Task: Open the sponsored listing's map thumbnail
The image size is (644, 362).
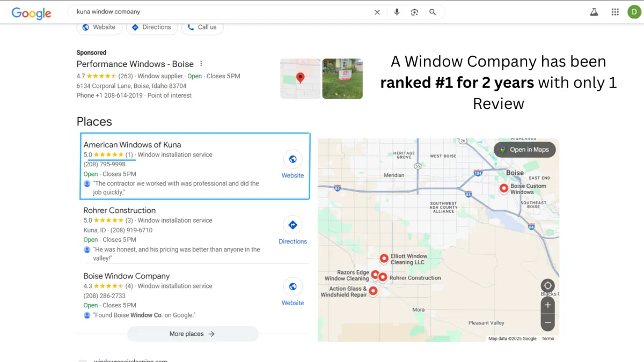Action: click(x=301, y=79)
